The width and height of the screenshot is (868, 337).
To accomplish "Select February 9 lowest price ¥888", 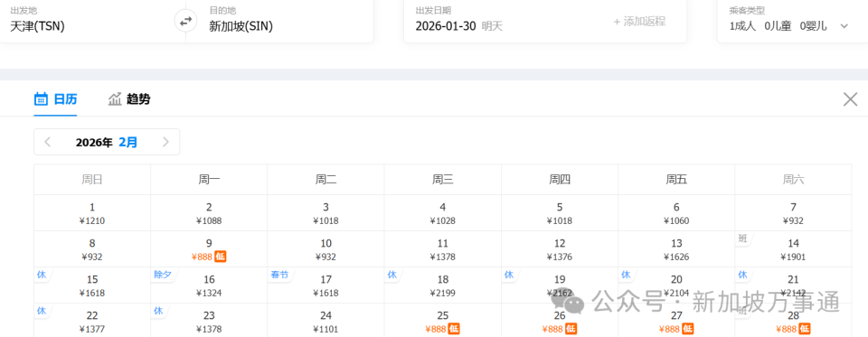I will tap(209, 249).
